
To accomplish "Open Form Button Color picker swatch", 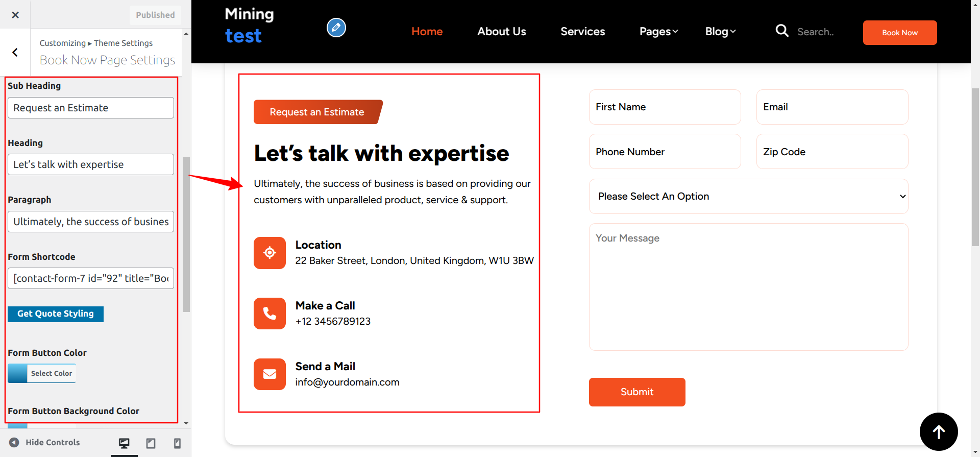I will (18, 373).
